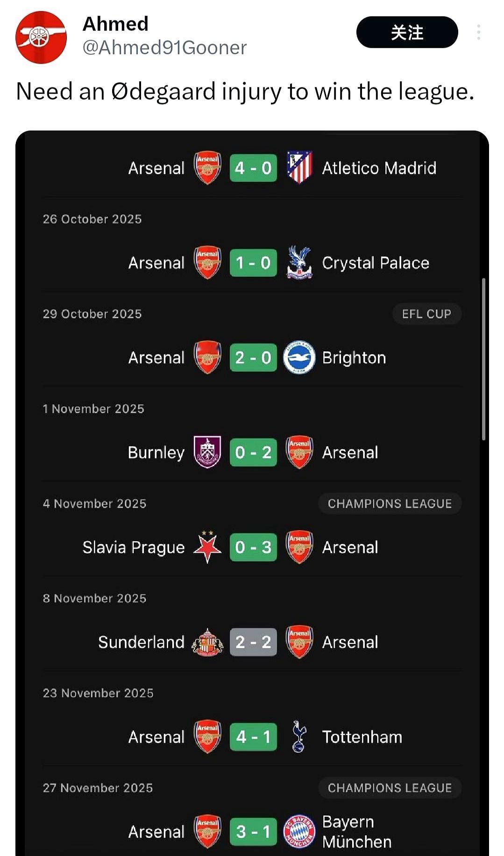
Task: Open the Arsenal 4 - 1 Tottenham score
Action: click(x=253, y=737)
